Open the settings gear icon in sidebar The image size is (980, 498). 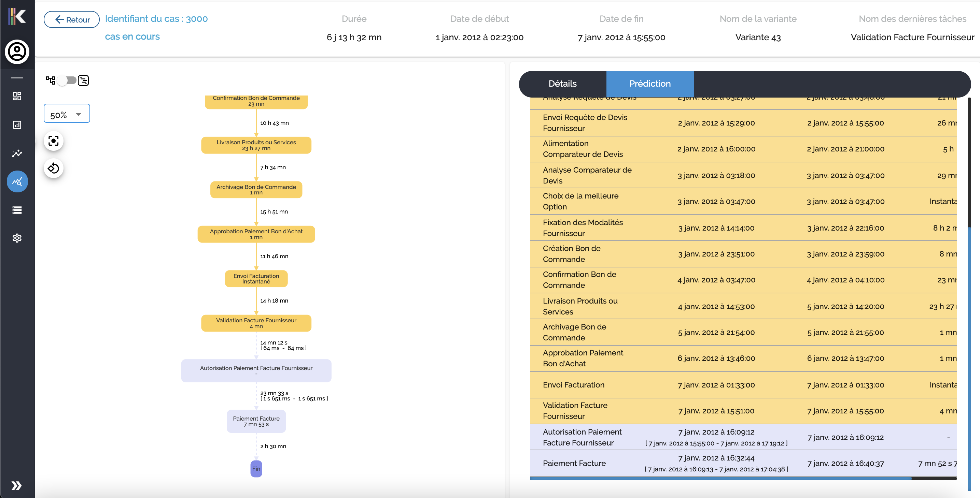point(17,238)
